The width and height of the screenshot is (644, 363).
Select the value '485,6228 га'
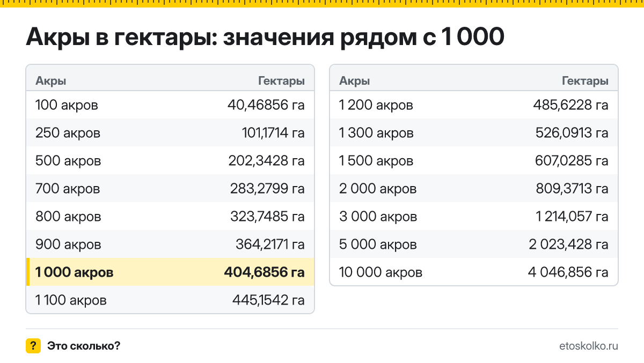[571, 105]
